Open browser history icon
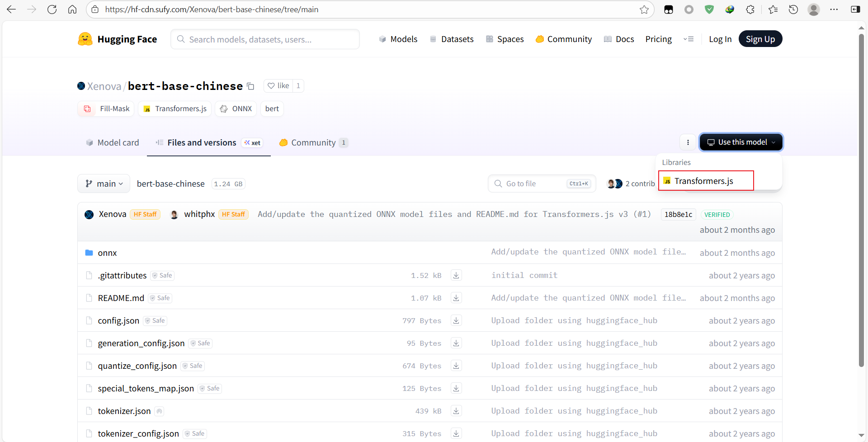Screen dimensions: 868x442 (793, 9)
